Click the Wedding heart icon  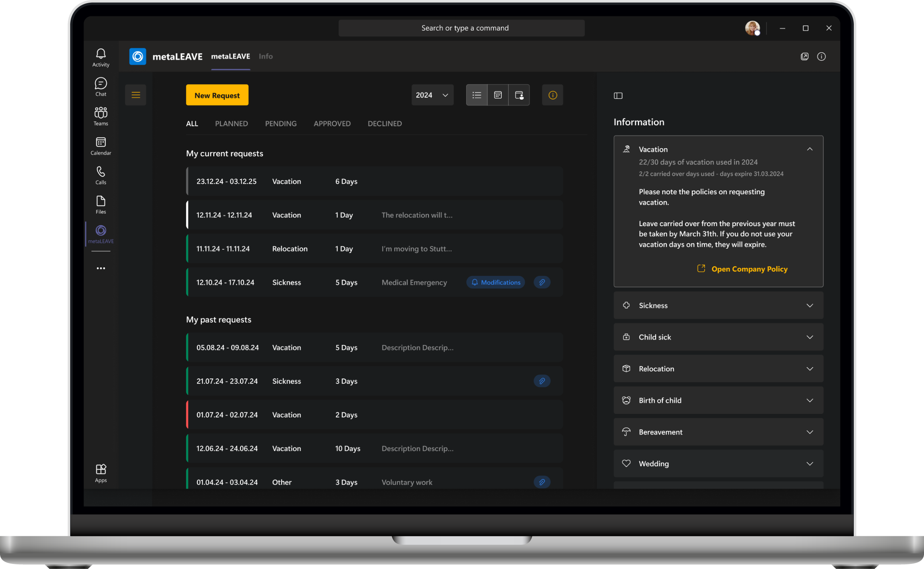(x=626, y=463)
